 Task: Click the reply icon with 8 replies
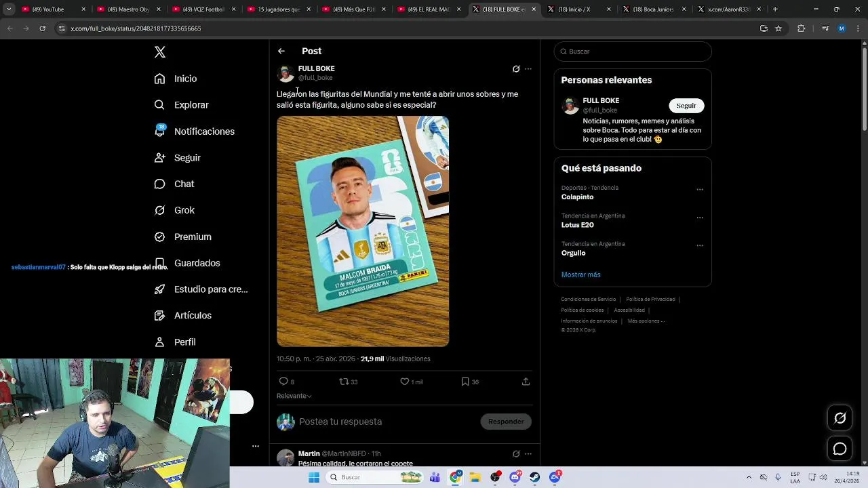point(286,382)
